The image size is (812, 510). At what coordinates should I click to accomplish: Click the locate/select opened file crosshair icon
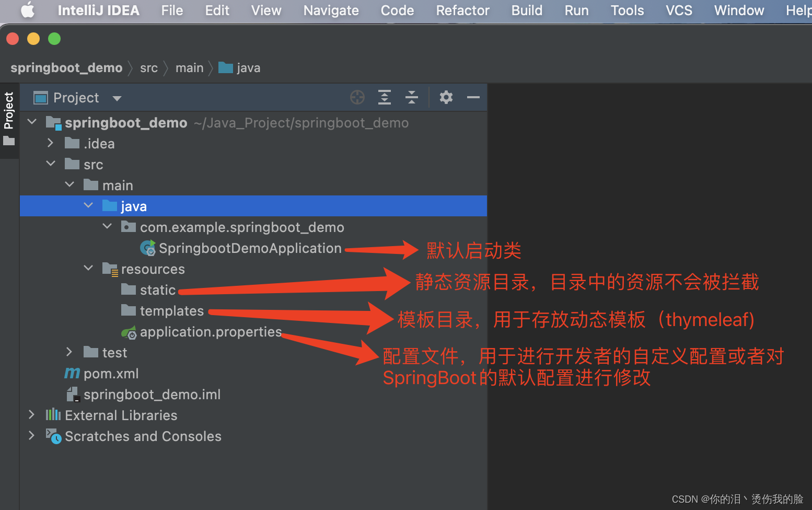pos(357,97)
